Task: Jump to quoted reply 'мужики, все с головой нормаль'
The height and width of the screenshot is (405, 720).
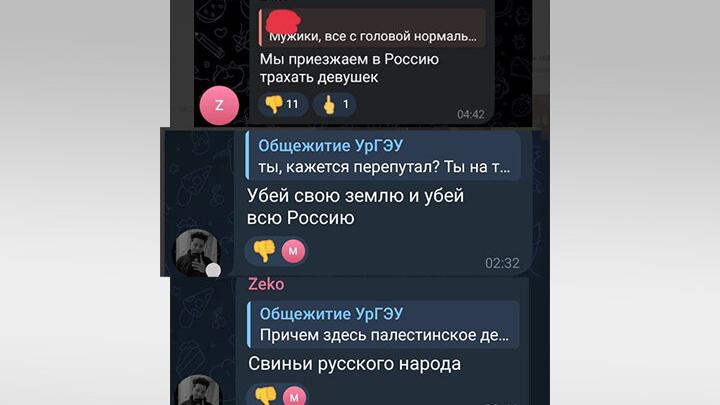Action: pos(372,28)
